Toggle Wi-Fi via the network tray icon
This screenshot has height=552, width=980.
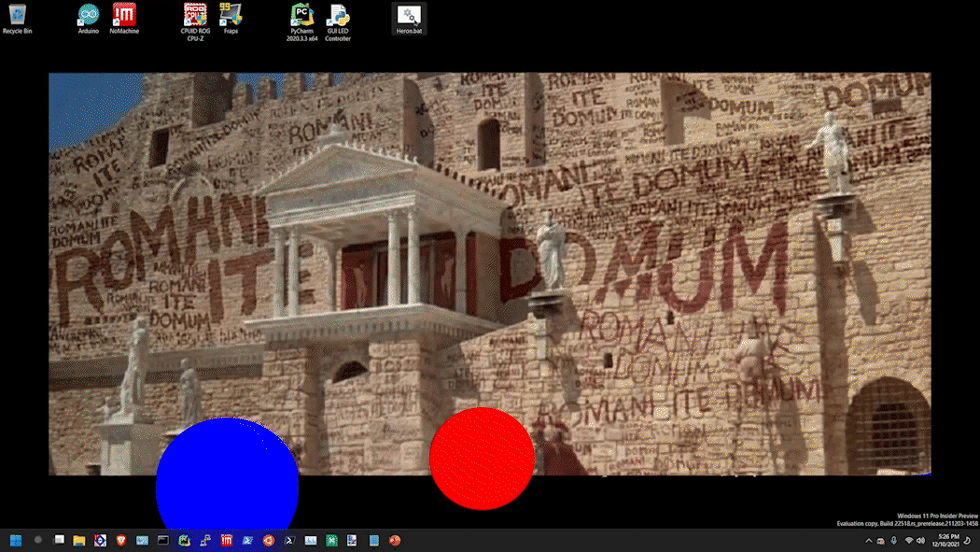pos(909,540)
